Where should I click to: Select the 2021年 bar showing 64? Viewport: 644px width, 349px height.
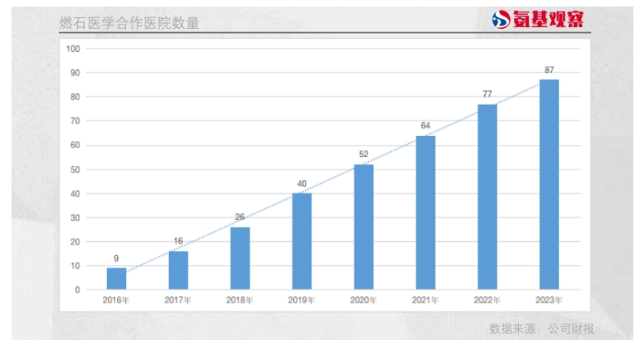point(425,212)
